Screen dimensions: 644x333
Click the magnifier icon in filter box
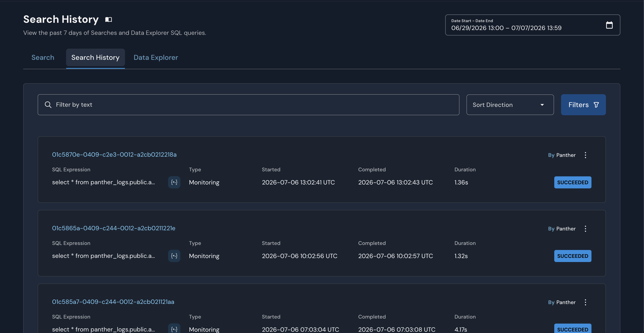pos(48,105)
